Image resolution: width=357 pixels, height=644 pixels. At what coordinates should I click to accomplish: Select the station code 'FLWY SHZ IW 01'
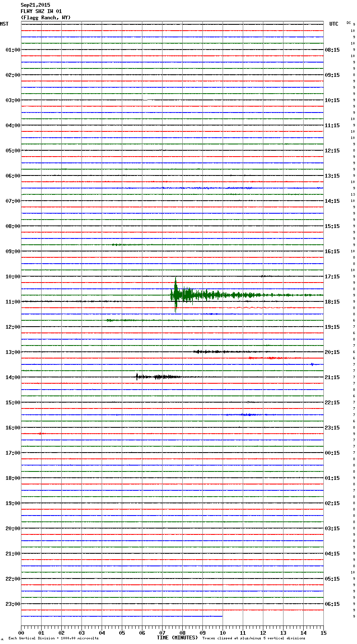(41, 11)
